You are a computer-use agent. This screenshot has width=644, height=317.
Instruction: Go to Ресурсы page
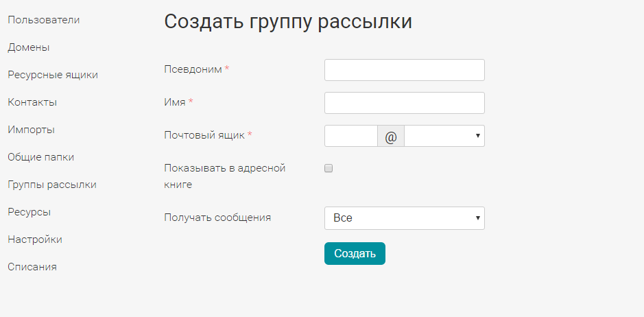pos(29,212)
